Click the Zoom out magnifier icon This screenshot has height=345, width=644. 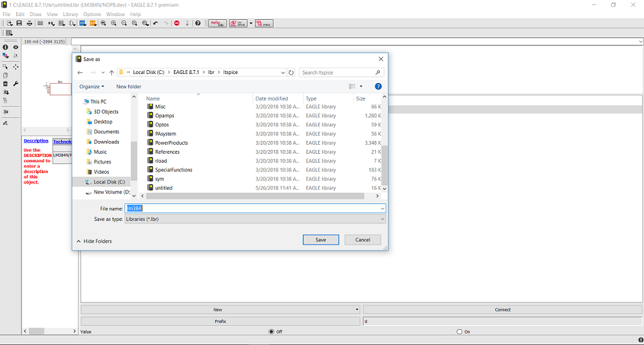[124, 23]
